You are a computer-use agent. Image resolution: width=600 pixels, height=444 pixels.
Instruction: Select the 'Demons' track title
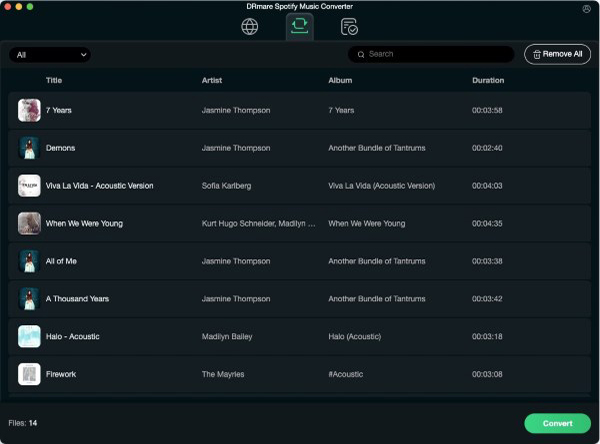pos(60,148)
